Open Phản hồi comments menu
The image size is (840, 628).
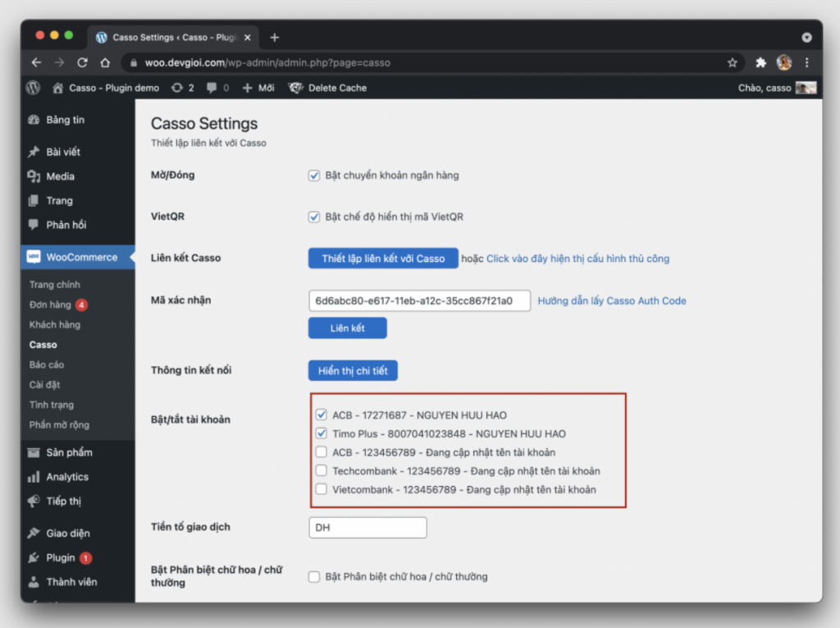(x=66, y=225)
